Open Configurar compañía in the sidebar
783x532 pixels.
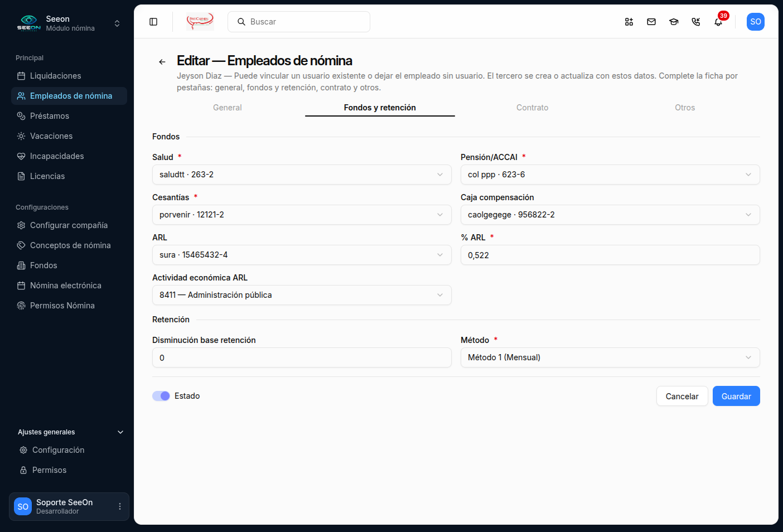[x=69, y=225]
